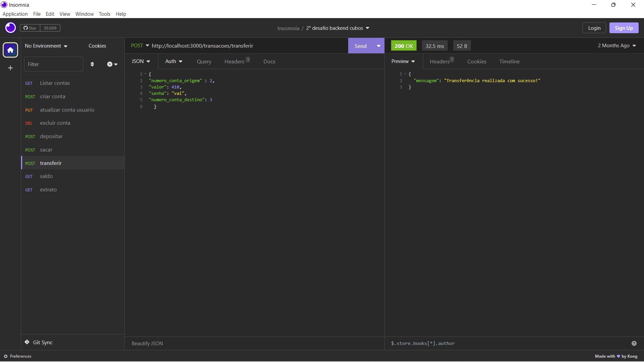Open the JSON body type dropdown
The height and width of the screenshot is (362, 644).
(x=141, y=61)
